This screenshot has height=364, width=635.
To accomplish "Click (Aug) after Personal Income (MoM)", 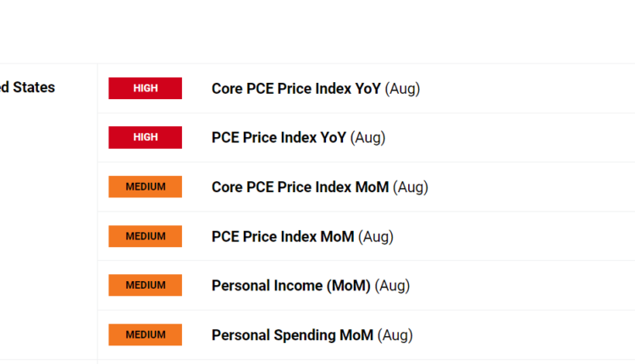I will (392, 285).
